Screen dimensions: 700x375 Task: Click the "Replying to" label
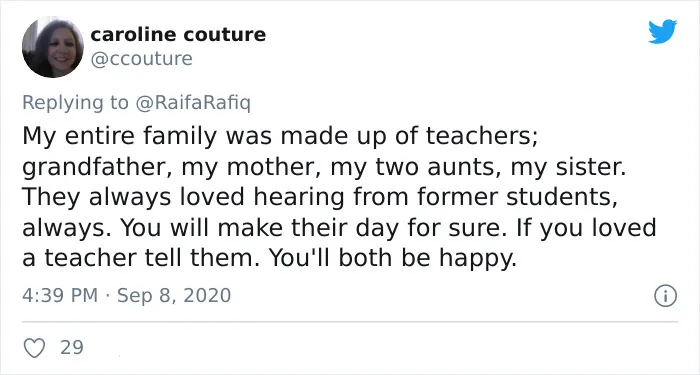(75, 103)
